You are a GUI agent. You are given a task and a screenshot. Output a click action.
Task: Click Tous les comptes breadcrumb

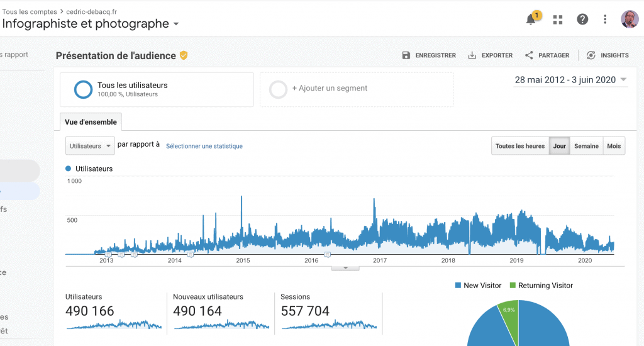coord(30,11)
